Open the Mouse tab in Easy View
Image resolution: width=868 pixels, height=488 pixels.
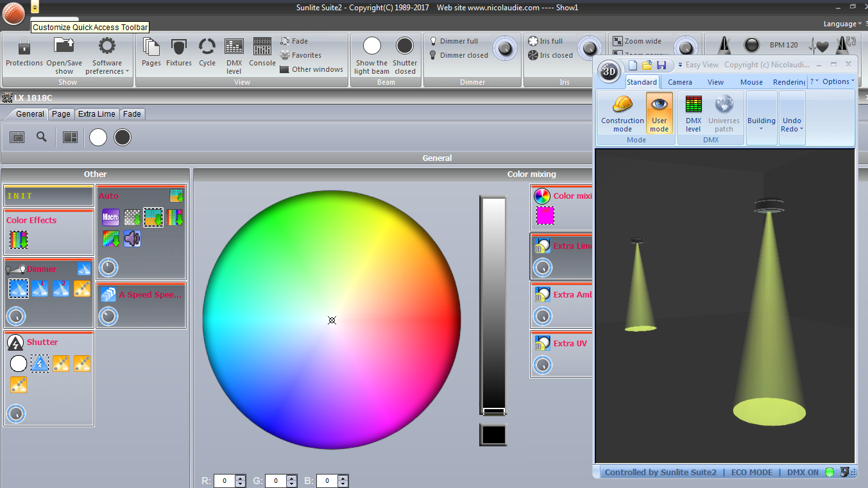[x=752, y=82]
